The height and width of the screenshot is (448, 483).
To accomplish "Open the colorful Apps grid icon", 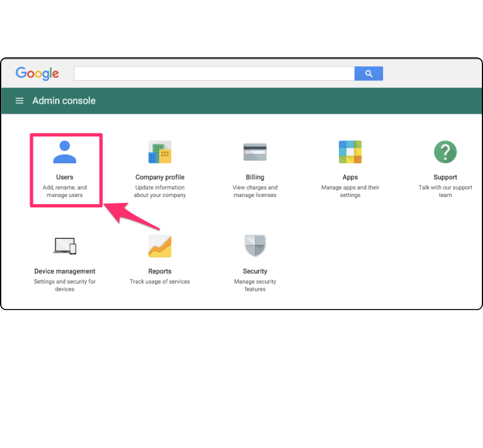I will pyautogui.click(x=350, y=152).
